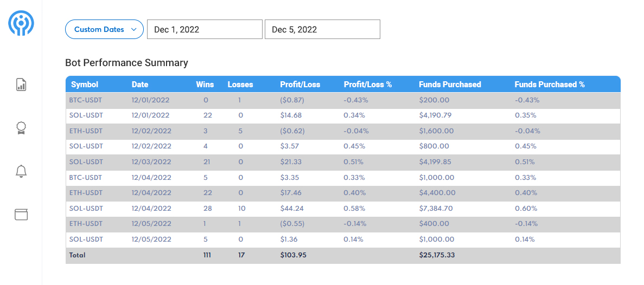Open the notifications bell icon
Image resolution: width=644 pixels, height=285 pixels.
pyautogui.click(x=21, y=171)
